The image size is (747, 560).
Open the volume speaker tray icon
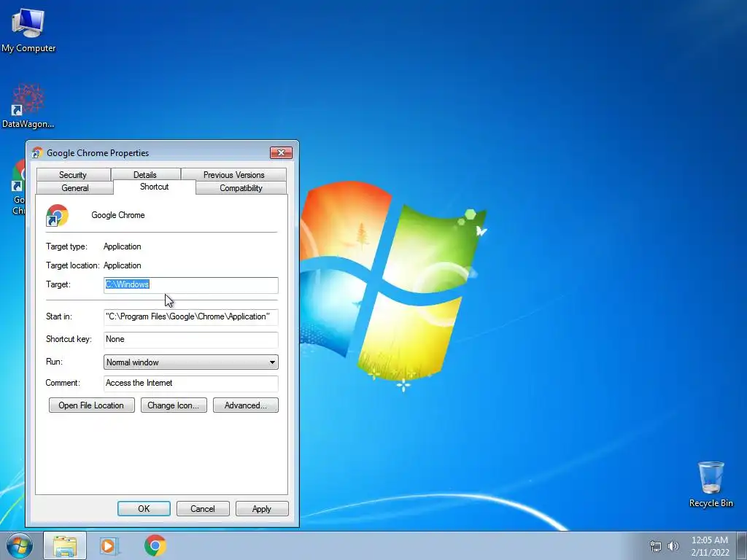tap(673, 546)
